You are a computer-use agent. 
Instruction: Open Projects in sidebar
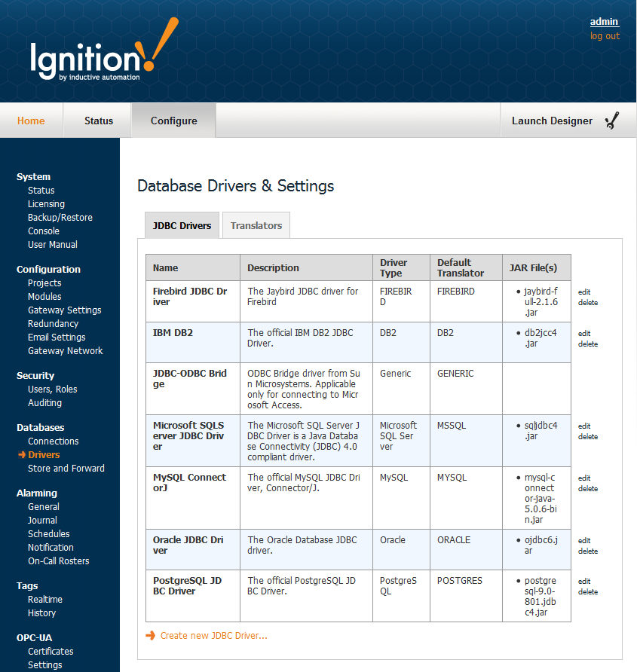pos(44,283)
